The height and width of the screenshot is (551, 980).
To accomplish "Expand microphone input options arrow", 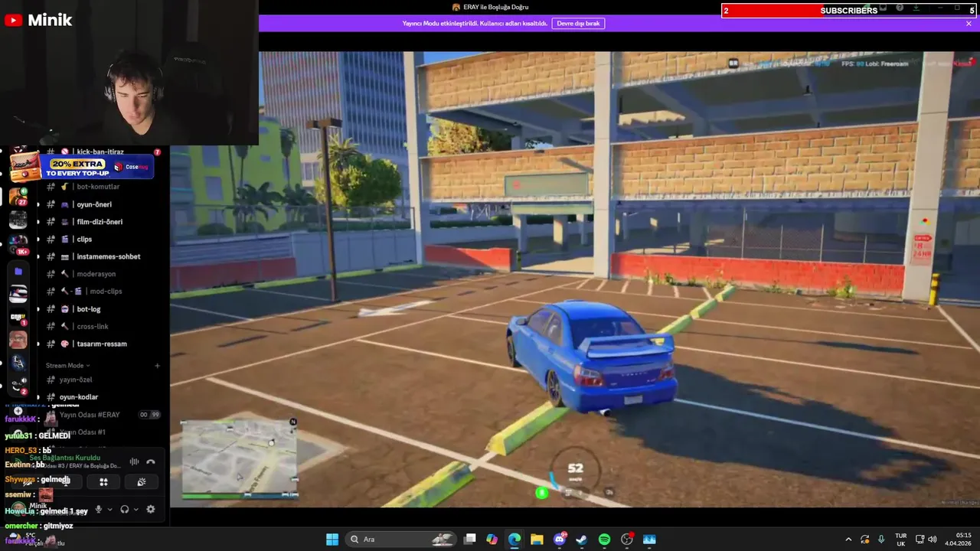I will [x=109, y=509].
